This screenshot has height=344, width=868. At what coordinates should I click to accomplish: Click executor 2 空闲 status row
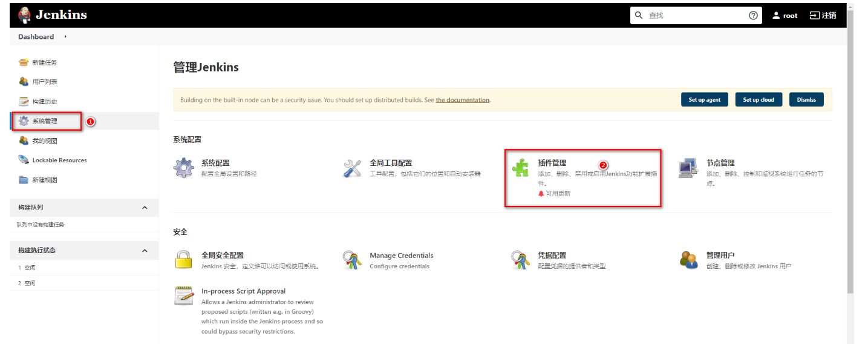pos(84,283)
